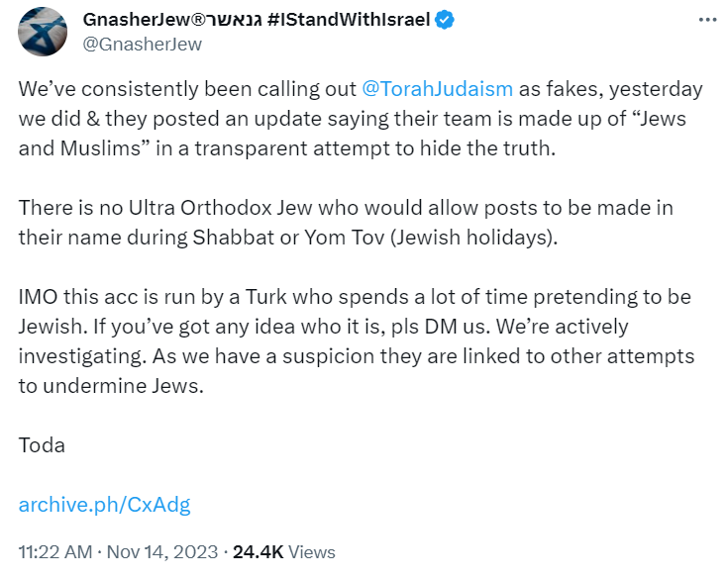Click the Views label
This screenshot has height=579, width=728.
click(312, 552)
